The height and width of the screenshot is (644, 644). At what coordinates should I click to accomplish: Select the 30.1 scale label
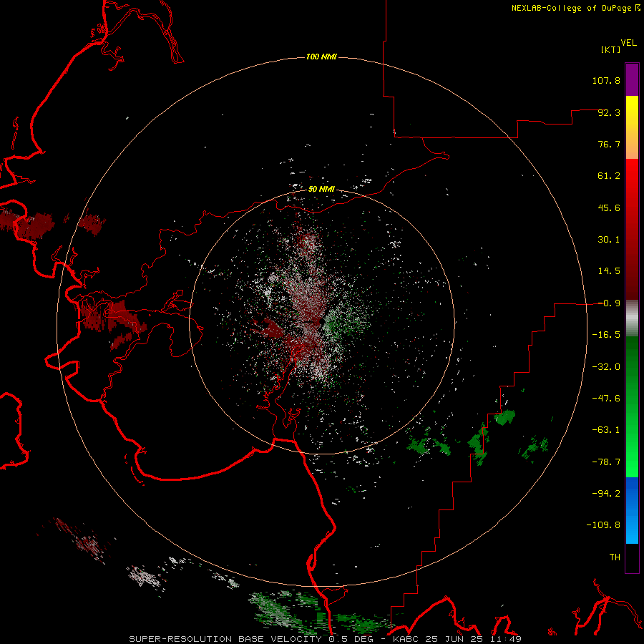(x=609, y=240)
